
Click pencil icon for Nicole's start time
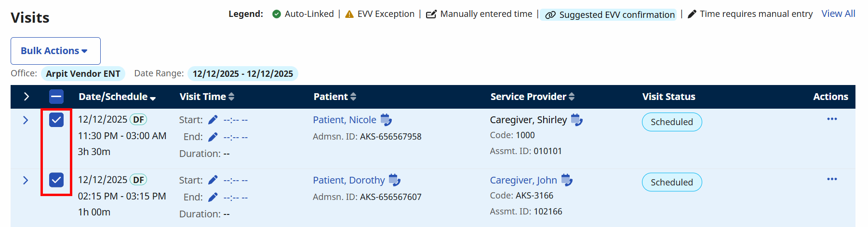[x=213, y=120]
